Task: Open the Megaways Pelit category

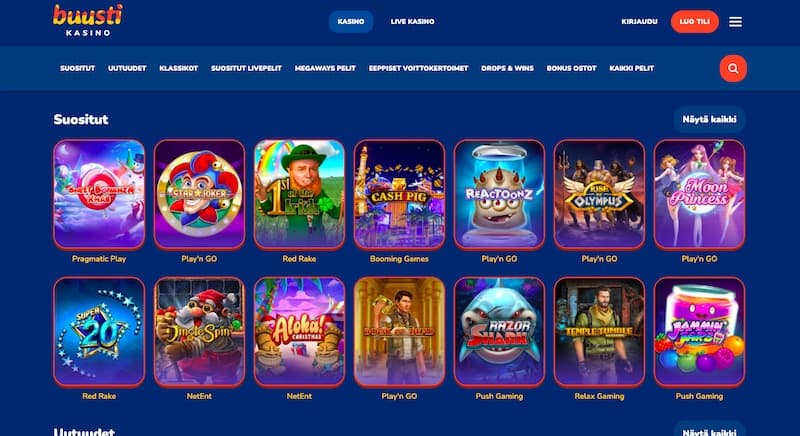Action: coord(325,68)
